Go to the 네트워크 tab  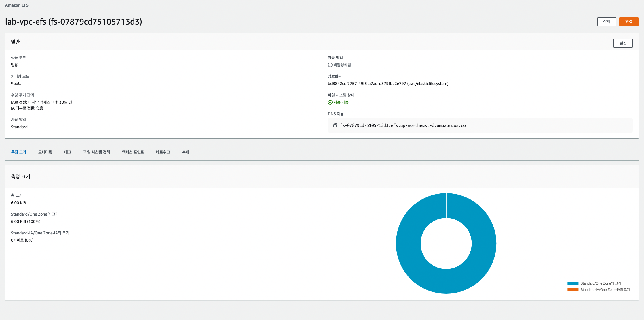(163, 152)
